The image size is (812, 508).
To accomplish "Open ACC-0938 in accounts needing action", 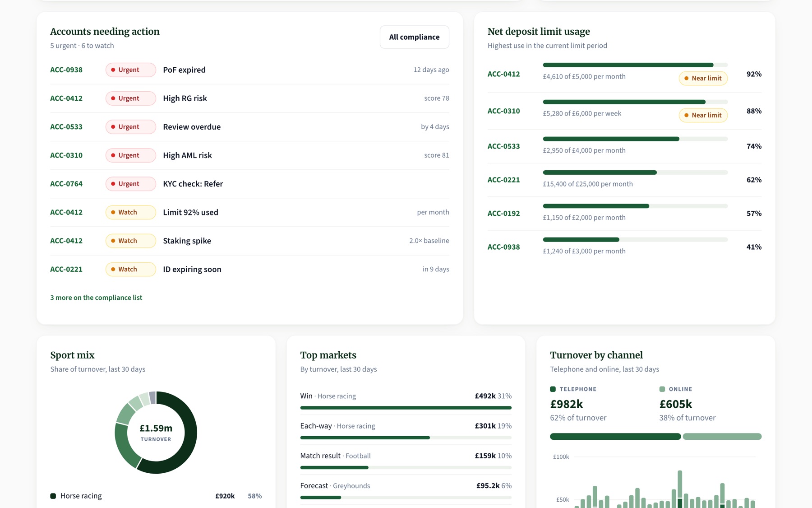I will [x=66, y=70].
